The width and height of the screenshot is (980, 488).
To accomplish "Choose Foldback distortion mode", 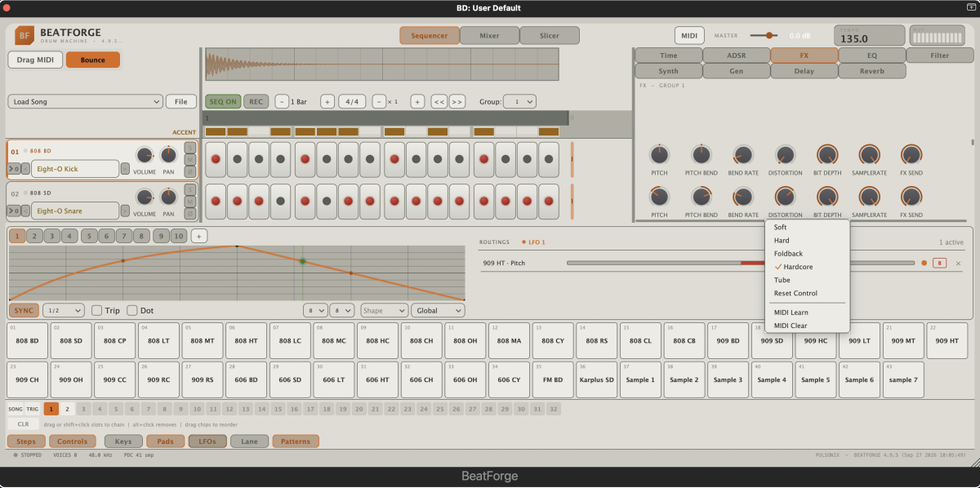I will [x=807, y=254].
